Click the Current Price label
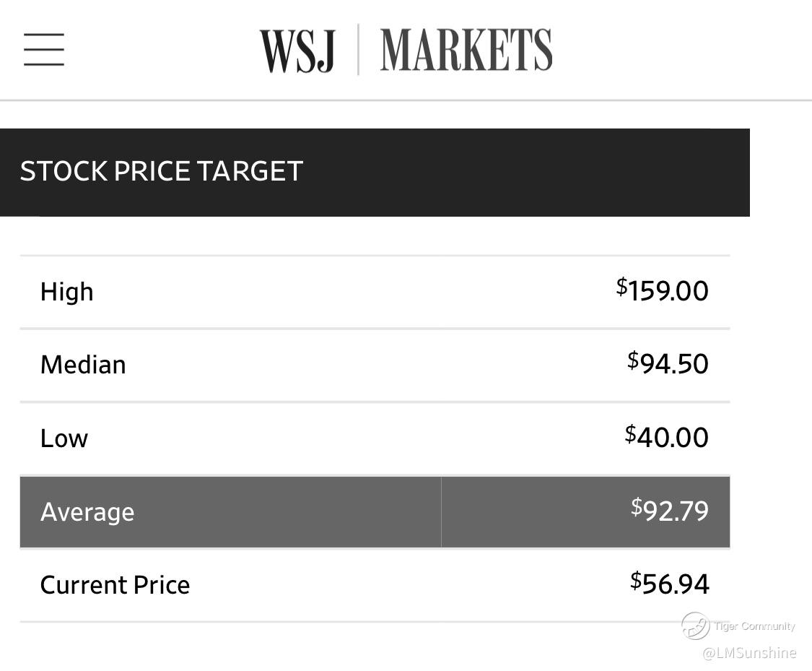This screenshot has width=812, height=671. click(115, 585)
